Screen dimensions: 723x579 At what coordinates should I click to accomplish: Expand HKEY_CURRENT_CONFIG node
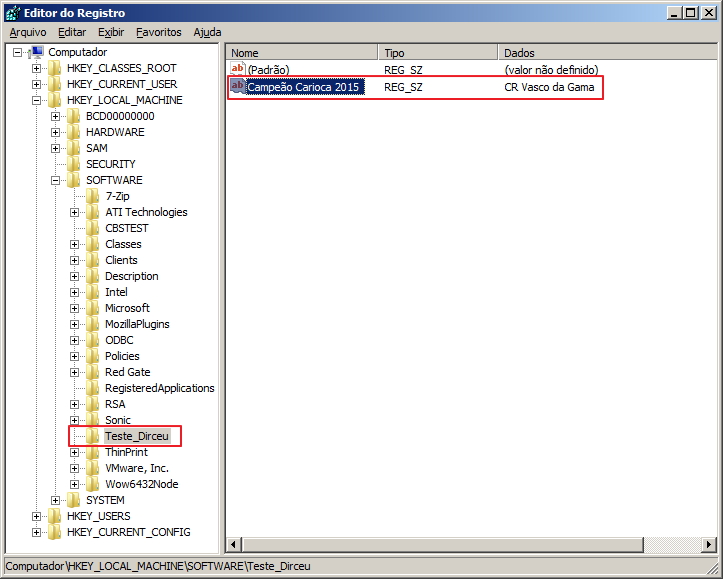coord(36,532)
